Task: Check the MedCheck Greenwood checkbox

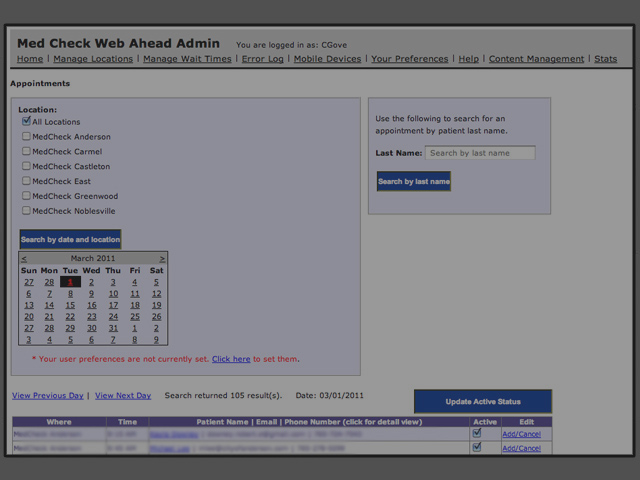Action: (x=26, y=196)
